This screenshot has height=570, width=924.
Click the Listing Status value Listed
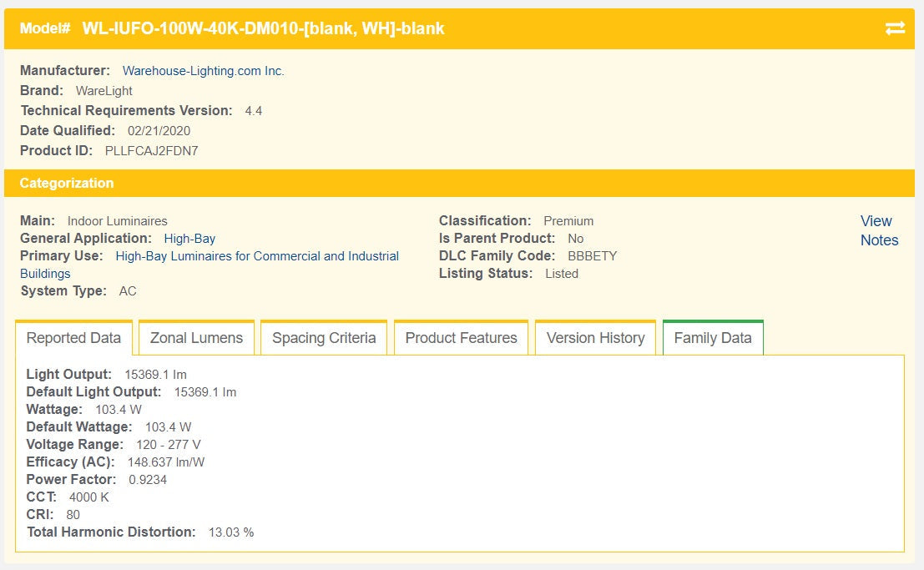tap(561, 274)
